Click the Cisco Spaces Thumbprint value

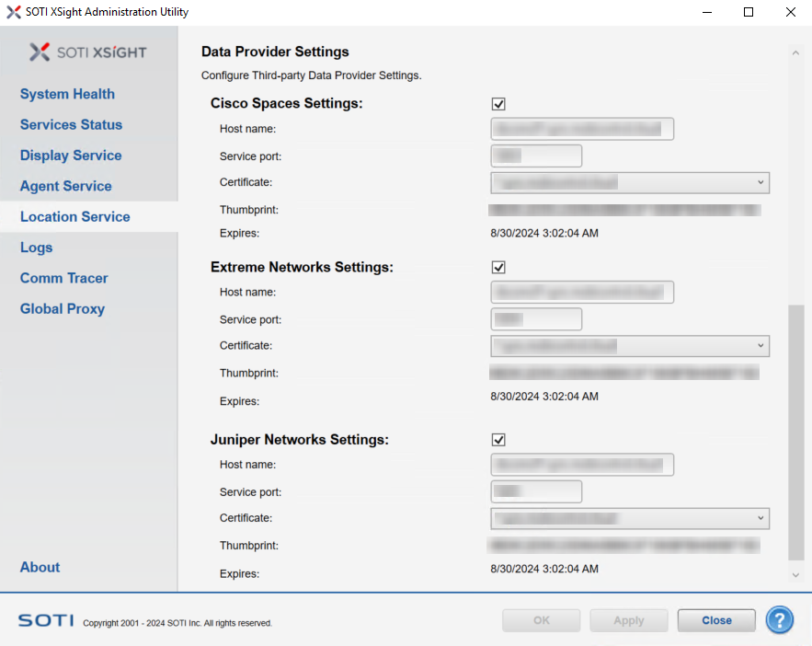click(624, 210)
